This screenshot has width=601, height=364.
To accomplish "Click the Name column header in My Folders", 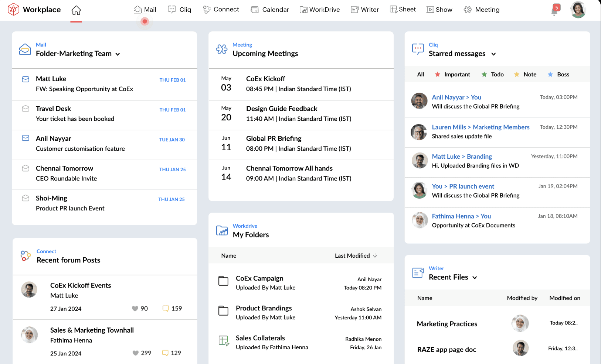I will [x=229, y=255].
